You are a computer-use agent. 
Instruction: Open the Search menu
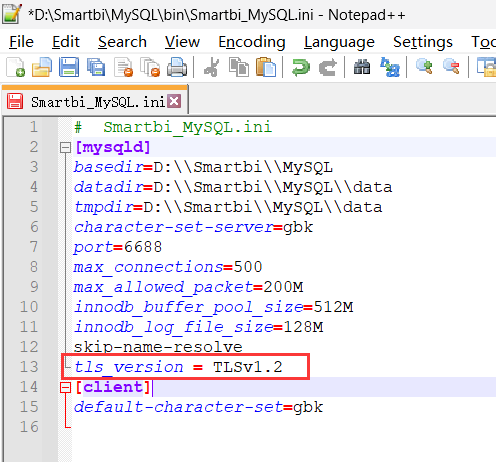122,42
